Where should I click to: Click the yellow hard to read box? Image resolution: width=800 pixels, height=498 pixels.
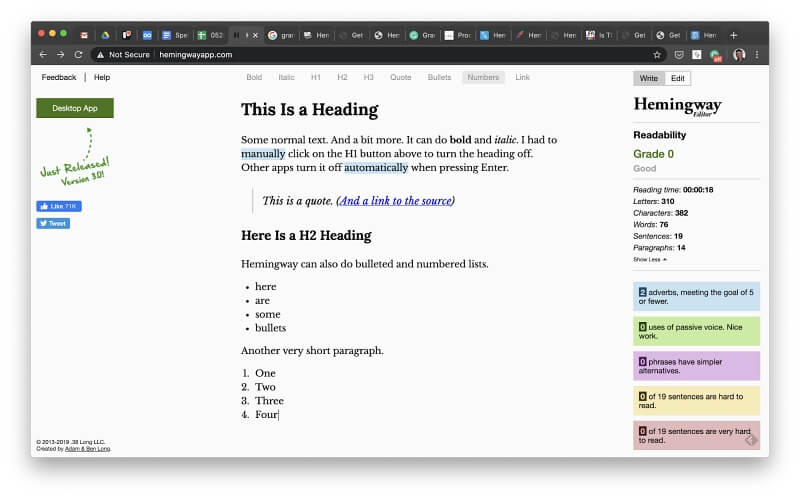point(696,401)
